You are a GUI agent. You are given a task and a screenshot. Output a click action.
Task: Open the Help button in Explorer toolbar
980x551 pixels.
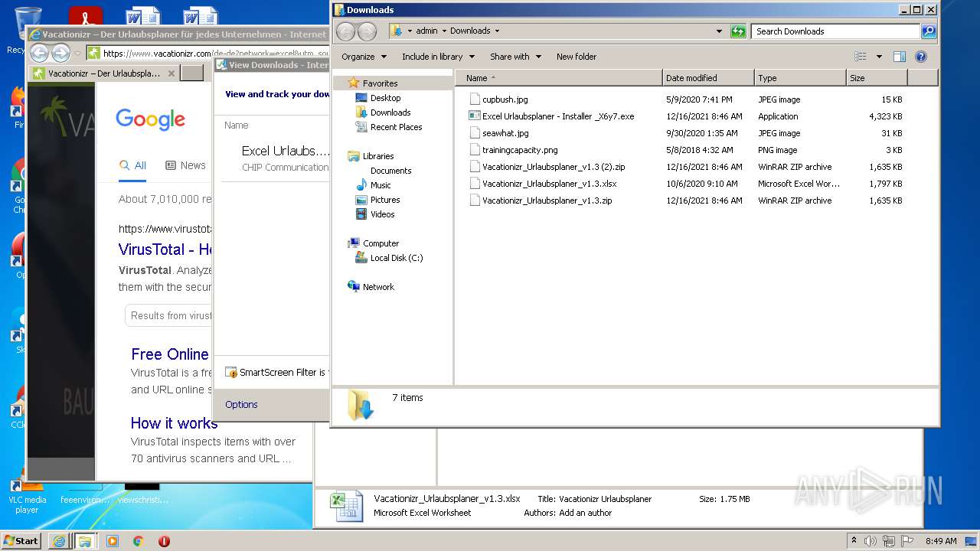(x=921, y=57)
